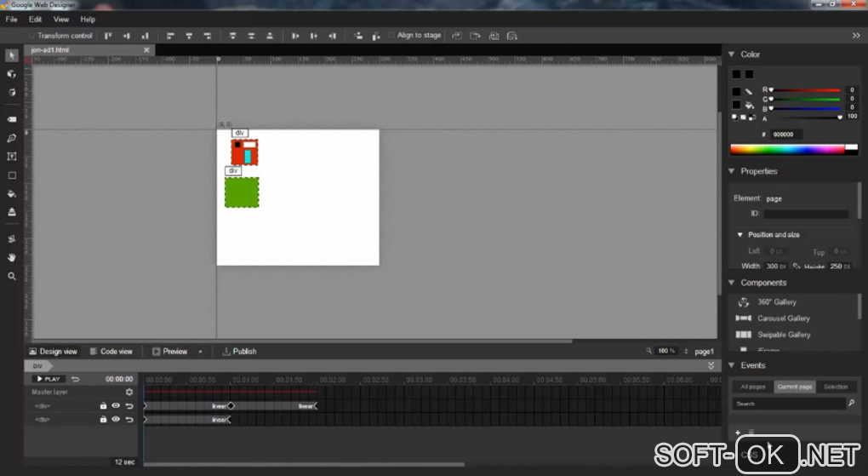Open the Edit menu

(36, 20)
